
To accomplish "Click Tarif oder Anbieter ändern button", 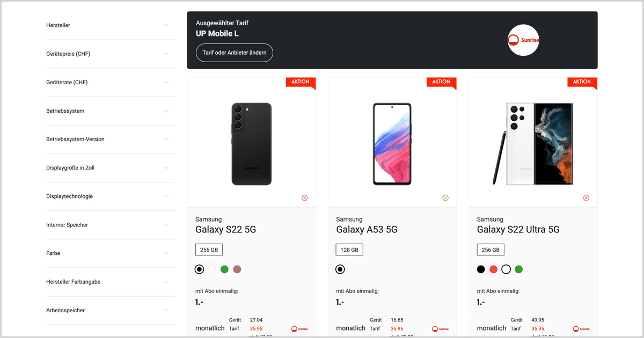I will (x=235, y=53).
